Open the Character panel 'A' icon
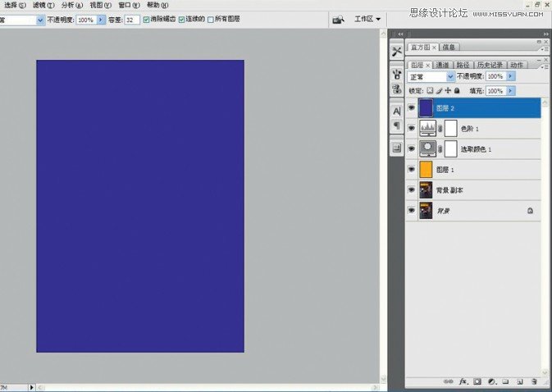The width and height of the screenshot is (552, 392). pos(397,110)
